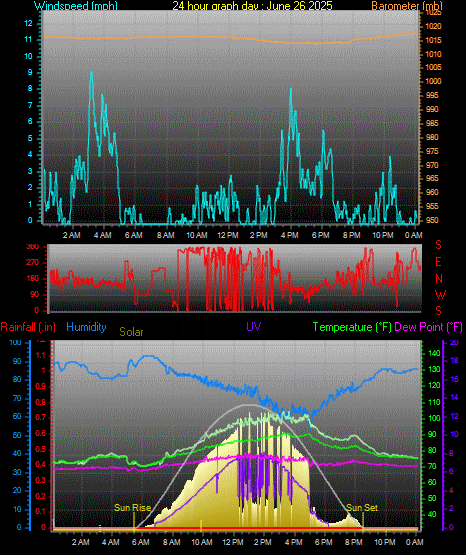Click the 60 value on the temperature axis
The width and height of the screenshot is (466, 555).
point(432,482)
